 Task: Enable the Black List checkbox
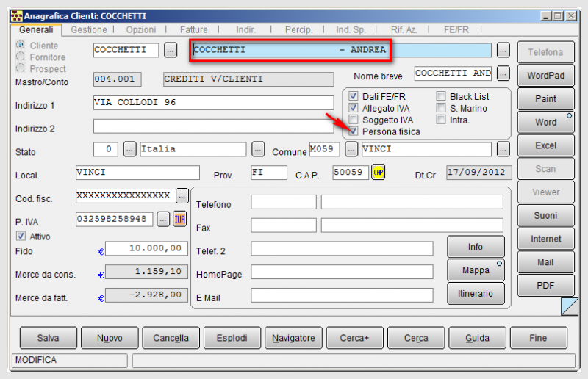[441, 96]
